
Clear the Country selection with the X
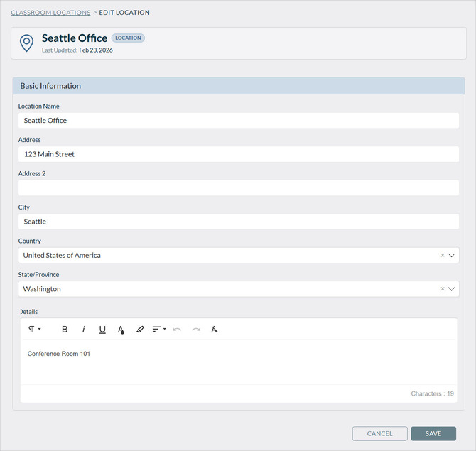click(x=443, y=255)
